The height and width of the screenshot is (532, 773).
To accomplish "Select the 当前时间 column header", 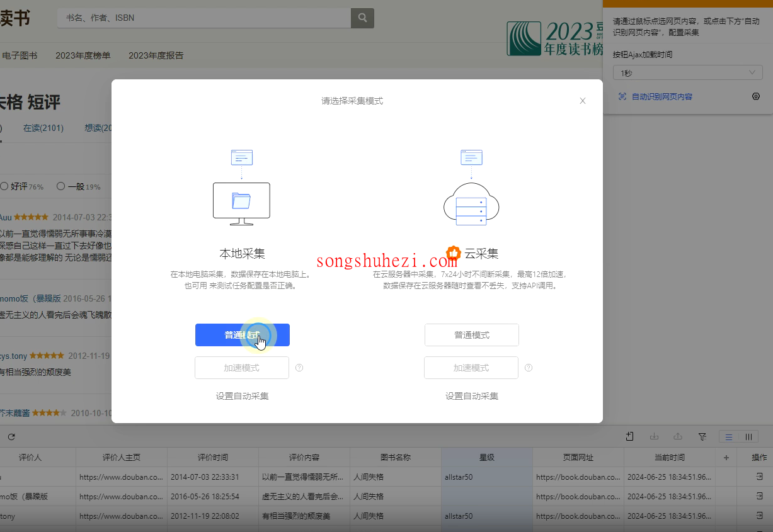I will [x=670, y=458].
